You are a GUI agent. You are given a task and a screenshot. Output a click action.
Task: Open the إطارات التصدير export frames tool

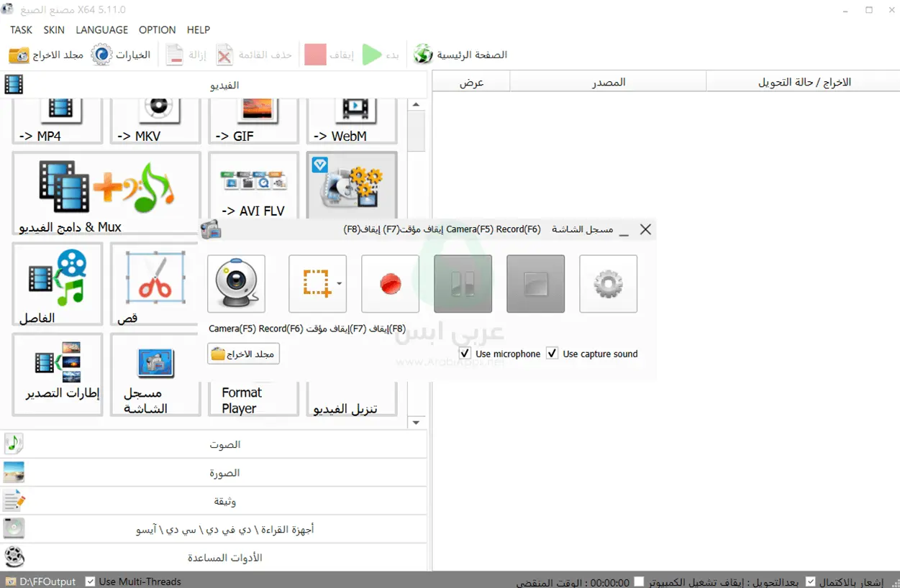coord(58,374)
